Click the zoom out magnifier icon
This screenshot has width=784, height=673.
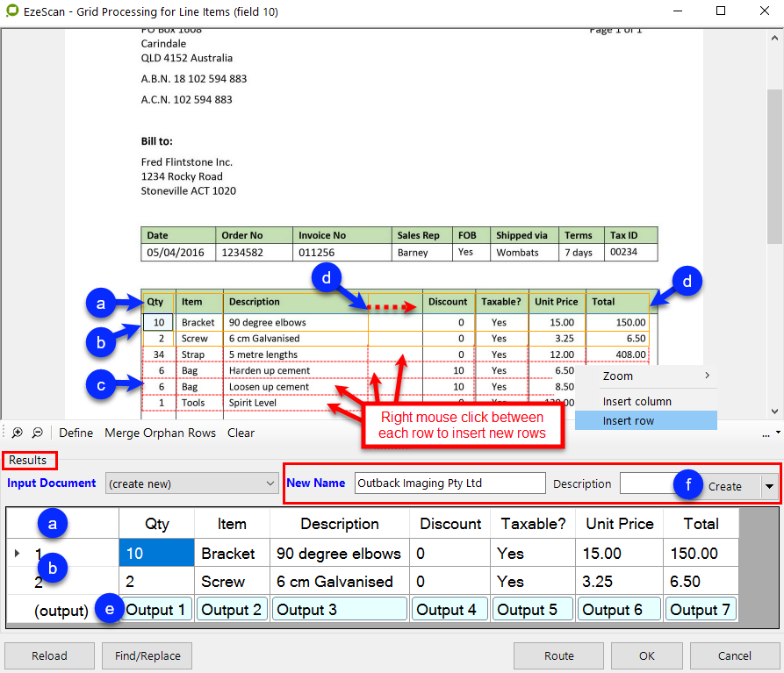click(38, 433)
